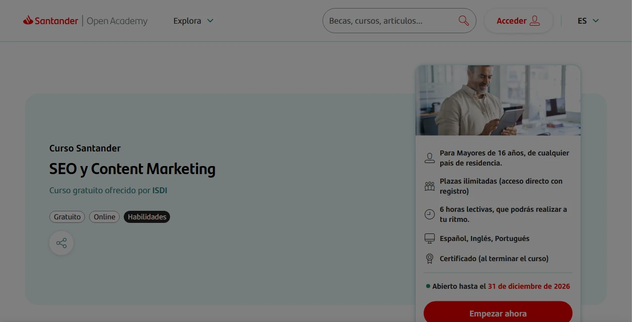Open the ES language selector
This screenshot has height=322, width=644.
click(x=588, y=21)
